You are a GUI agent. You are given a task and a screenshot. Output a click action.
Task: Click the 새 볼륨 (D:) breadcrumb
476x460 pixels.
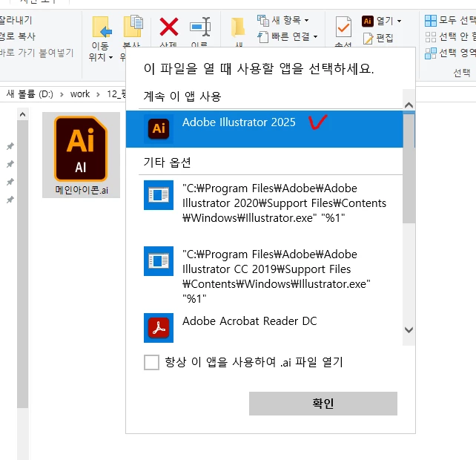pyautogui.click(x=30, y=94)
